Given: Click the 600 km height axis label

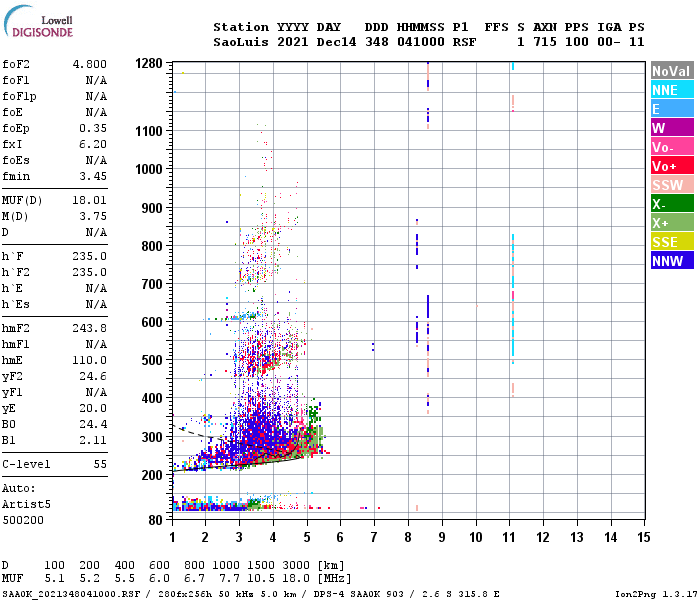Looking at the screenshot, I should (152, 322).
